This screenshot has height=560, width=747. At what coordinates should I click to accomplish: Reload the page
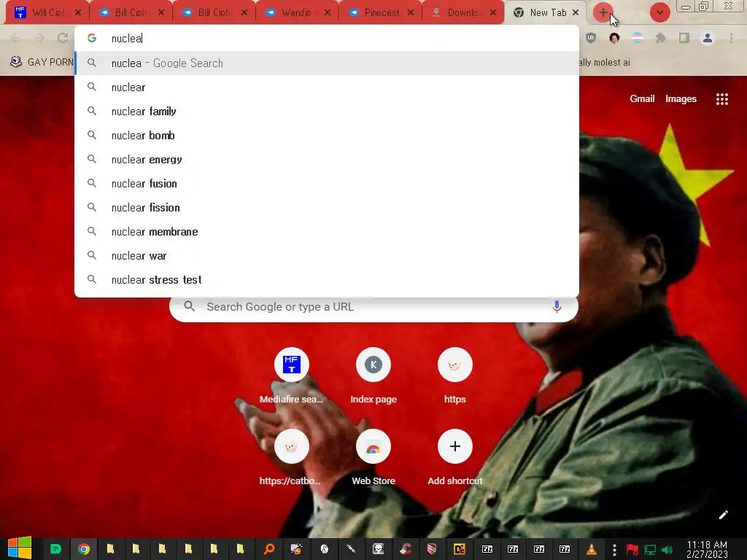pos(63,38)
